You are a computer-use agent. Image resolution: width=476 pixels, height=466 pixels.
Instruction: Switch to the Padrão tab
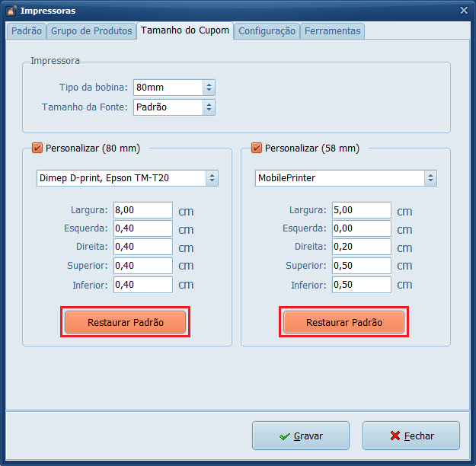(27, 31)
